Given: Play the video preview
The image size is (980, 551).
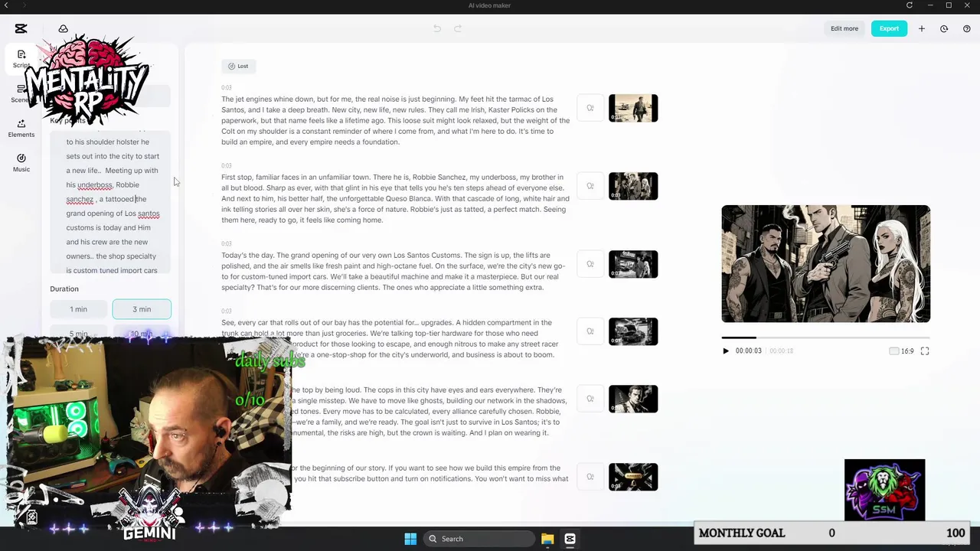Looking at the screenshot, I should point(726,351).
